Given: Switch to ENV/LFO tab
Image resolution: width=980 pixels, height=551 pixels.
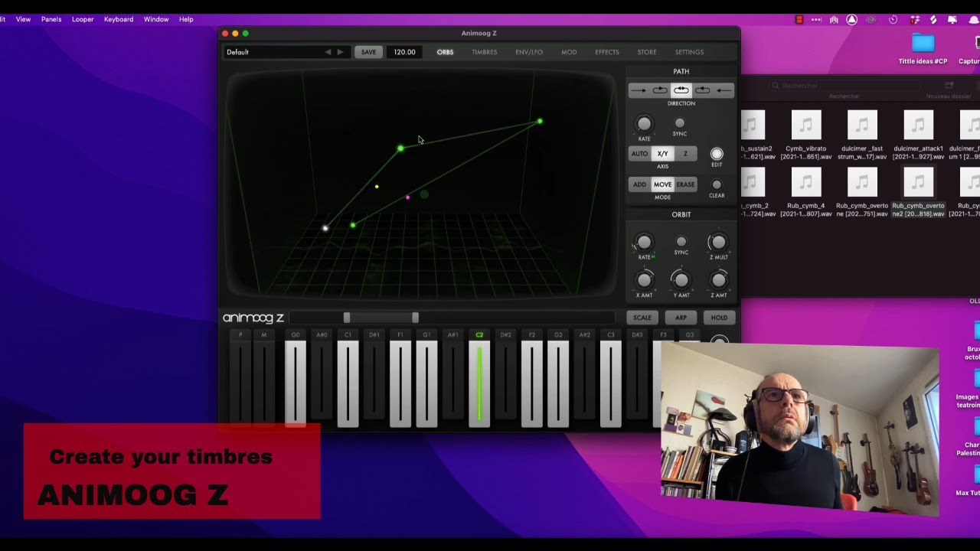Looking at the screenshot, I should coord(529,52).
